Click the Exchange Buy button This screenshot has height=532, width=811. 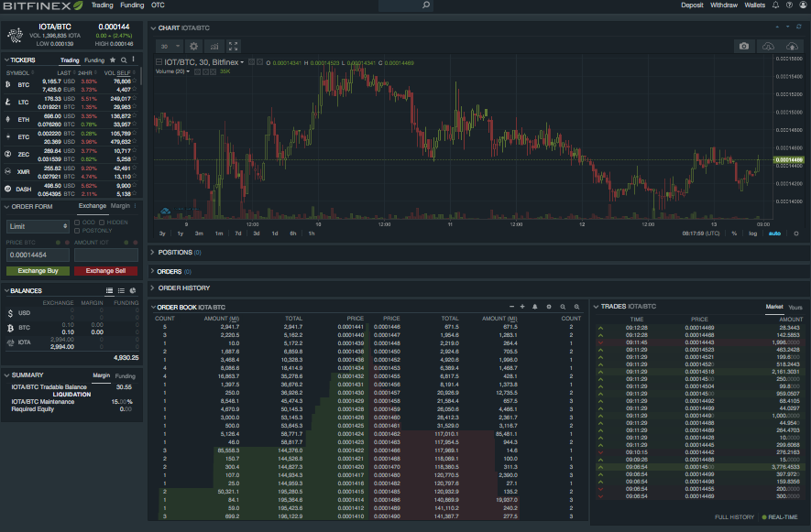(x=38, y=271)
